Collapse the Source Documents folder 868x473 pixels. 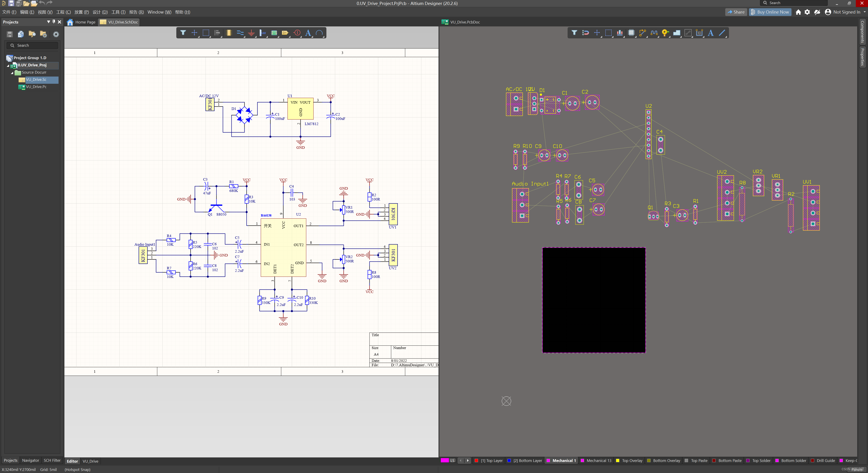point(12,73)
